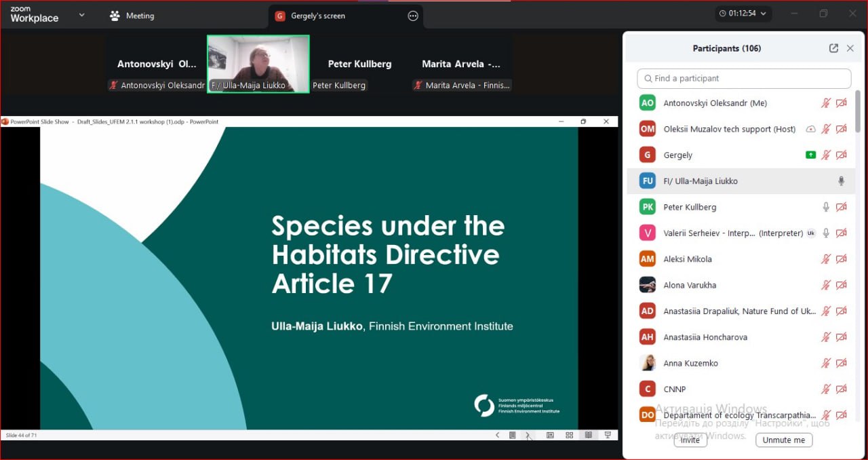Switch to the Meeting tab
The height and width of the screenshot is (460, 868).
tap(132, 16)
